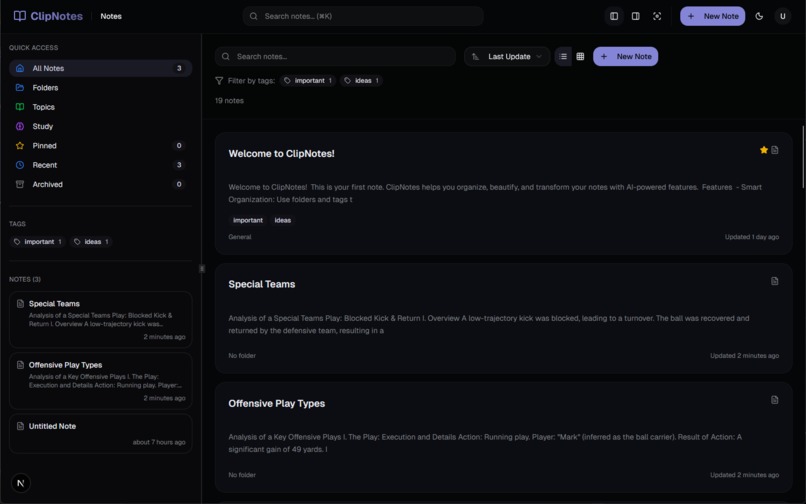
Task: Click document icon on Special Teams card
Action: pos(775,281)
